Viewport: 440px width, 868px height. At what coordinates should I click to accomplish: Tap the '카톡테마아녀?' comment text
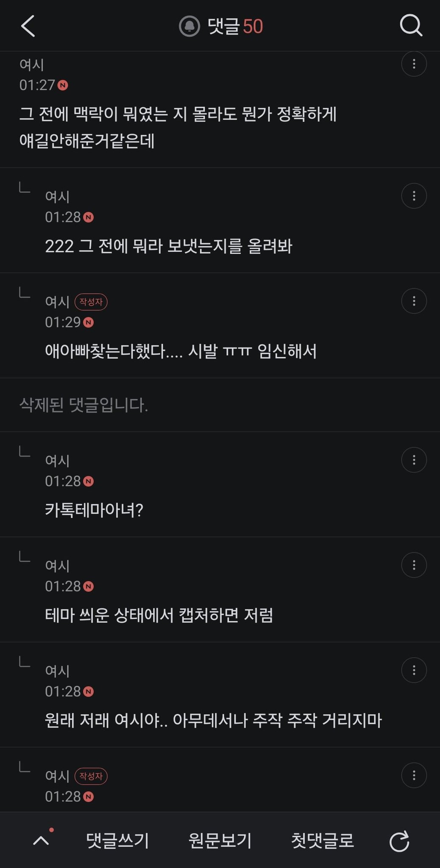[x=94, y=510]
